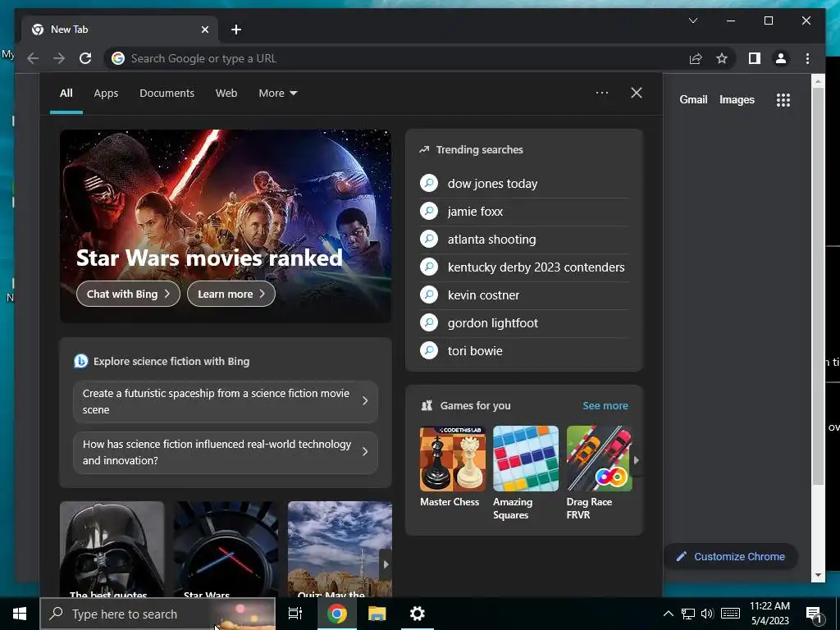Search 'kentucky derby 2023 contenders'

point(524,267)
